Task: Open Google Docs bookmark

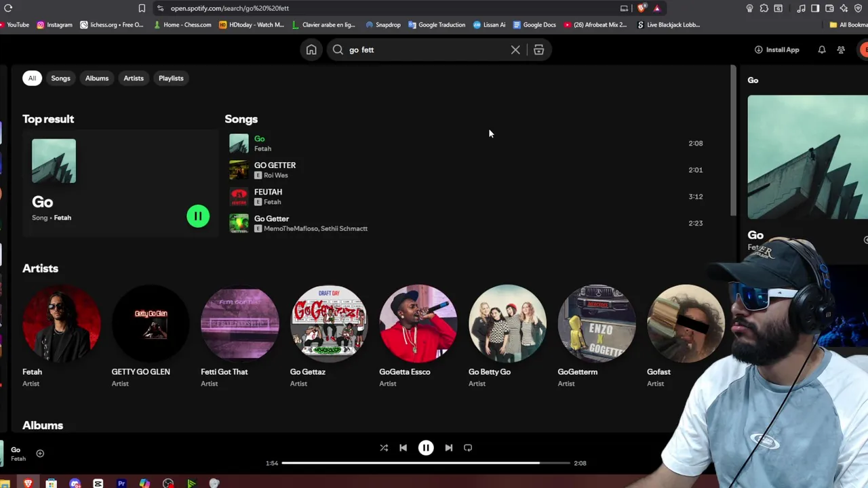Action: point(534,25)
